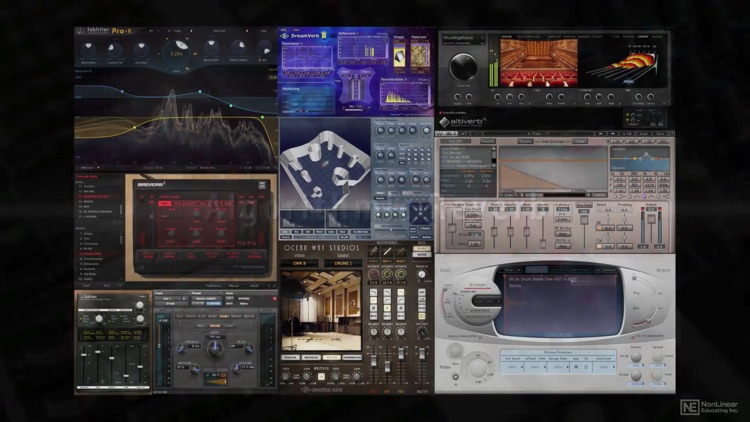This screenshot has height=422, width=750.
Task: Select the highlighted red Breverb algorithm tab
Action: [165, 203]
